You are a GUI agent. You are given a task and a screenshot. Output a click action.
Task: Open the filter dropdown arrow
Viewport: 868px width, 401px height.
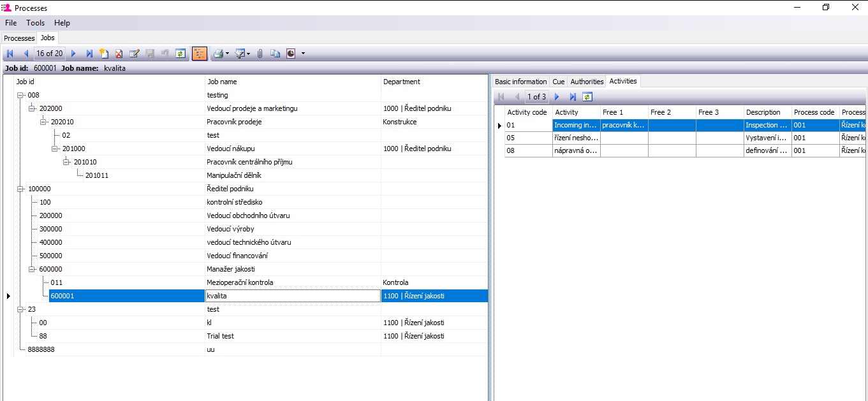pos(249,54)
